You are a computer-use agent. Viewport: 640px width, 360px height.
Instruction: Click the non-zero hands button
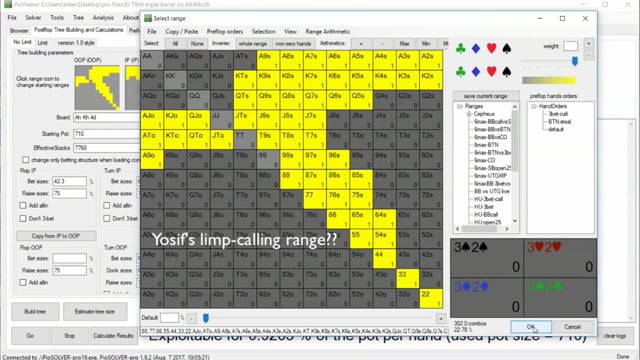click(x=293, y=44)
